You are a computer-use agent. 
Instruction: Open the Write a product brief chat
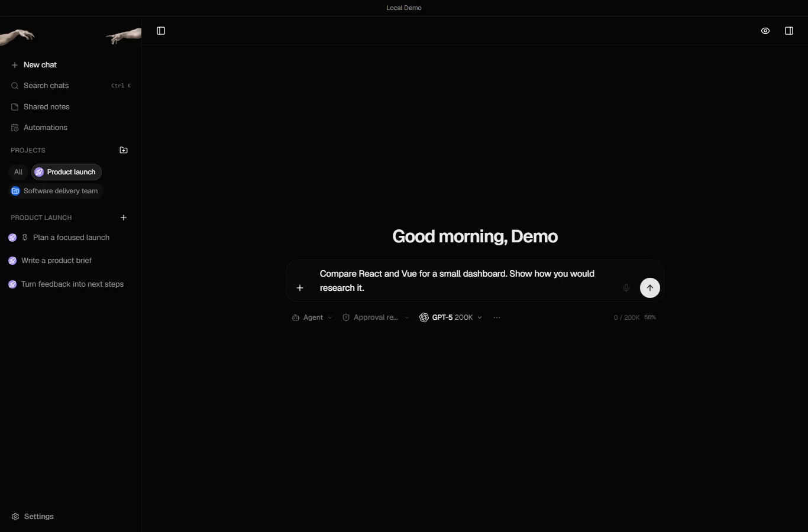70,261
